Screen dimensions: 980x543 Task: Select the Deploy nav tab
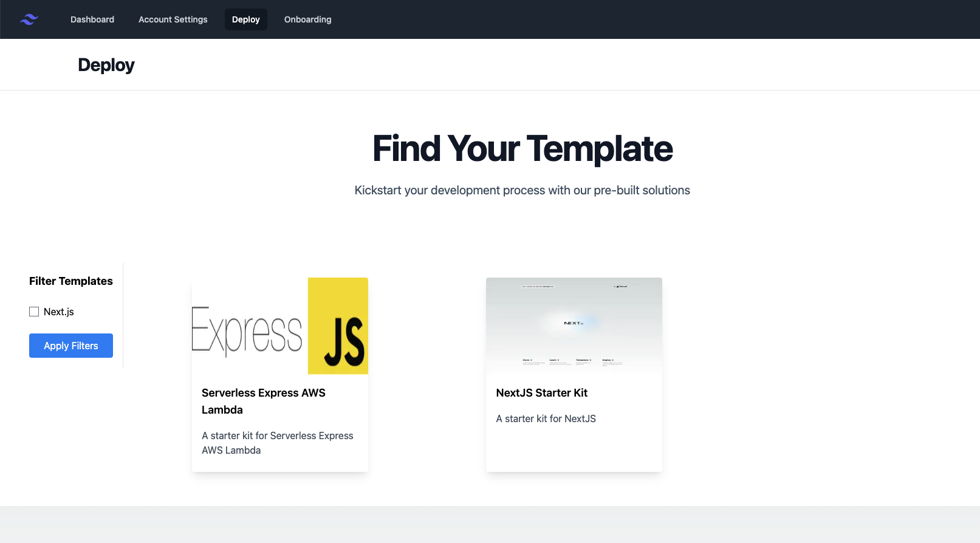click(x=246, y=19)
